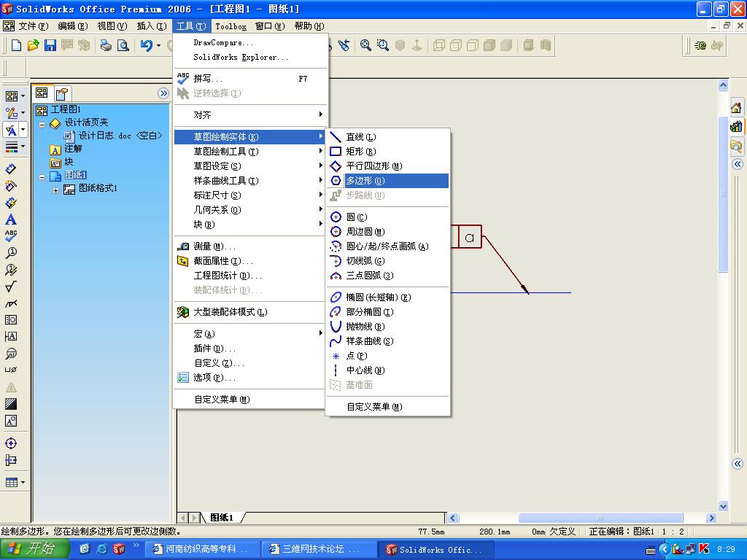Open the Toolbox menu
This screenshot has height=560, width=747.
(231, 26)
